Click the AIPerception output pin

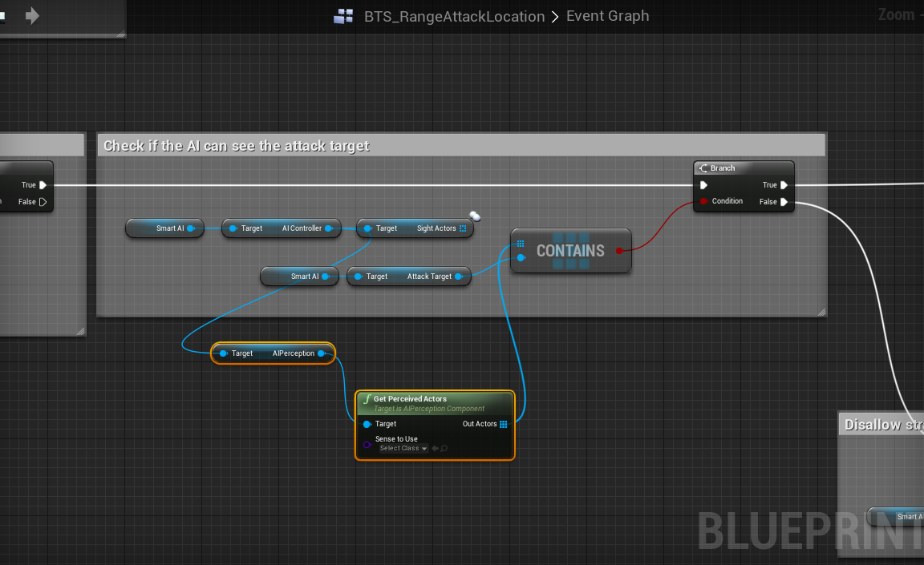click(321, 353)
